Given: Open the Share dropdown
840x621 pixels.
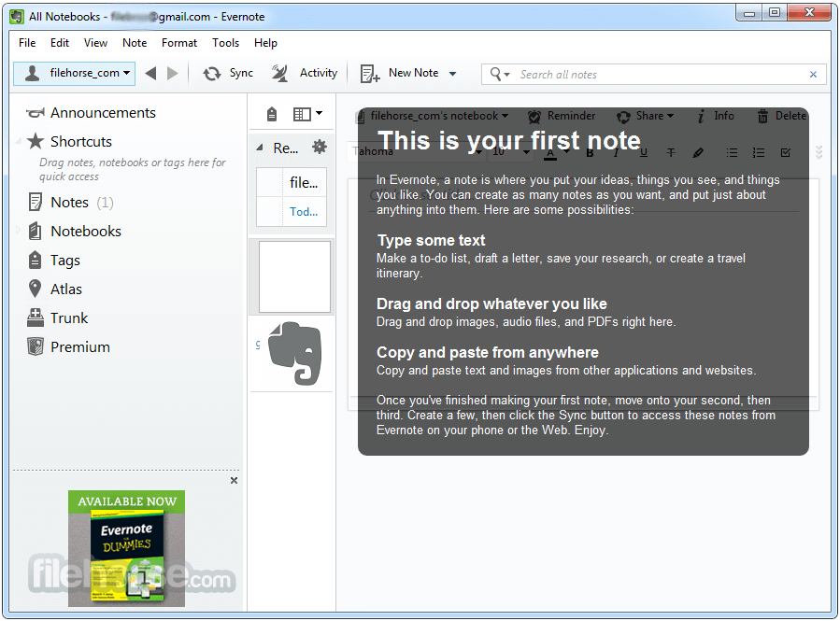Looking at the screenshot, I should pos(645,116).
